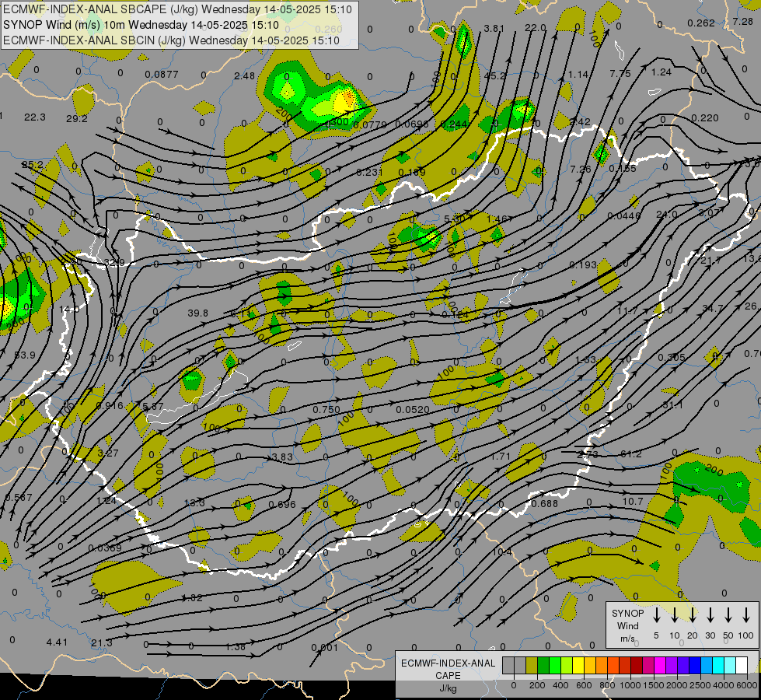Screen dimensions: 761x700
Task: Click the map value 0.305
Action: pyautogui.click(x=672, y=357)
